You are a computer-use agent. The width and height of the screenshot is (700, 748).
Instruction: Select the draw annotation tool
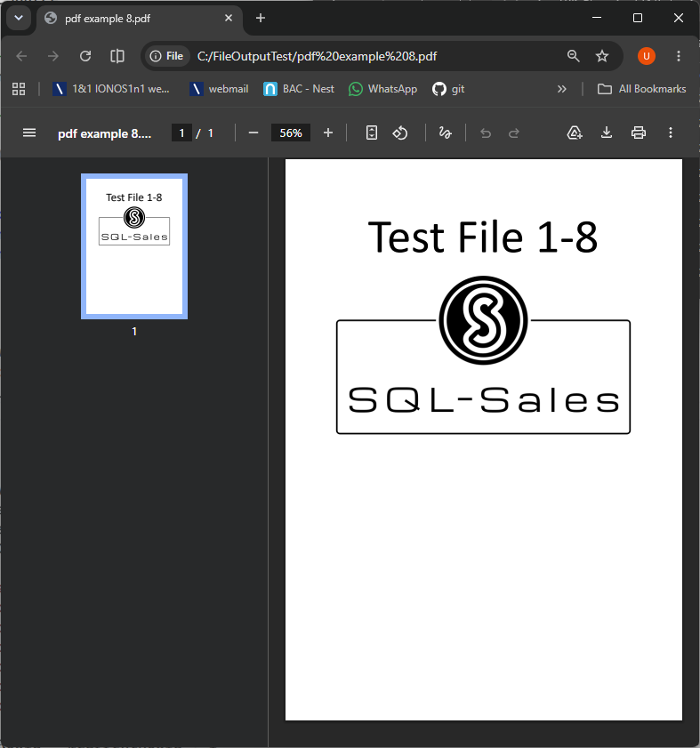pyautogui.click(x=446, y=133)
